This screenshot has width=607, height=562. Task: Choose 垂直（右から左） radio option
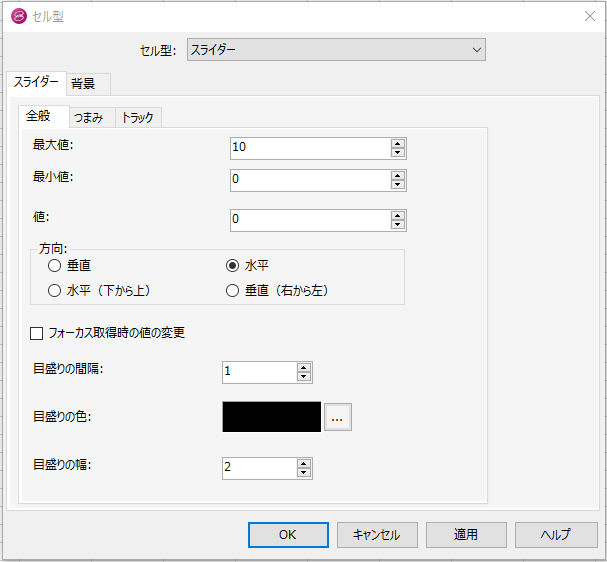232,290
